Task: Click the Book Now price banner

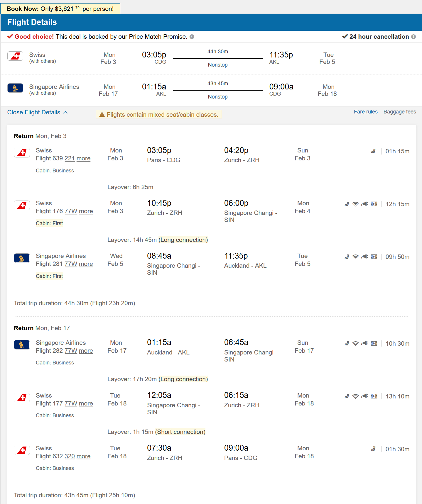Action: click(x=60, y=9)
